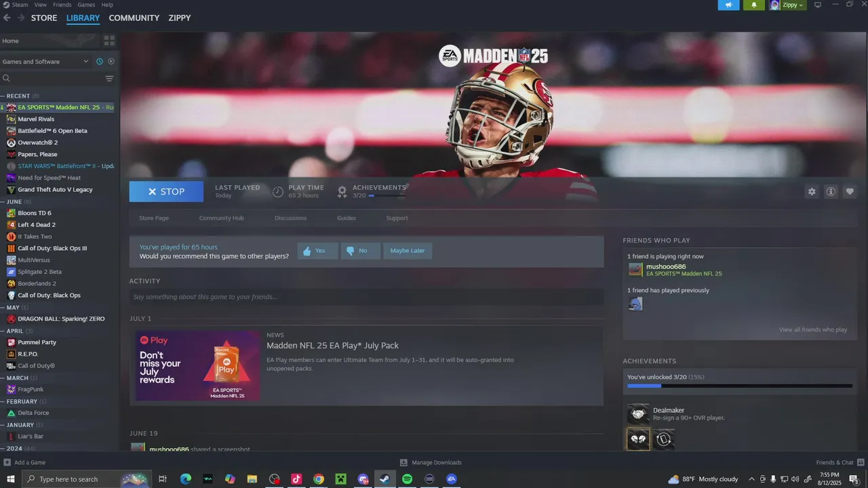Toggle sort by recent activity clock icon

coord(100,62)
